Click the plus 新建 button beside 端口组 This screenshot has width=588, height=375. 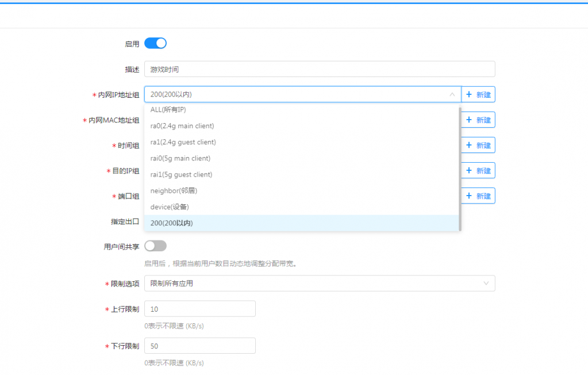478,196
